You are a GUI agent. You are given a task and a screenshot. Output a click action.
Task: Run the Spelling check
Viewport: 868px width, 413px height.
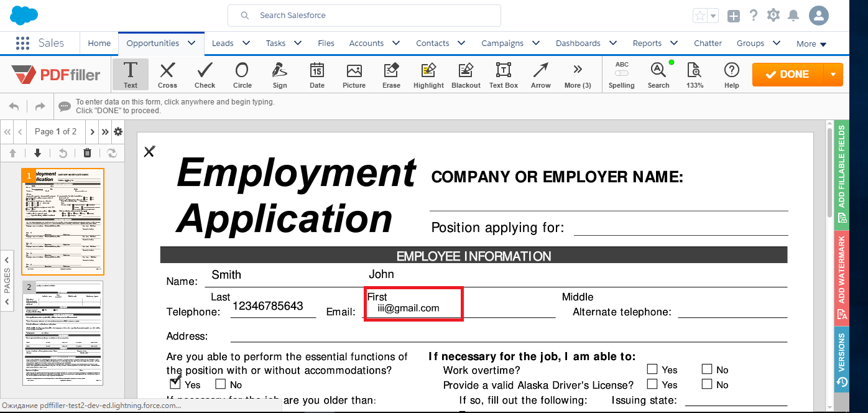[622, 75]
